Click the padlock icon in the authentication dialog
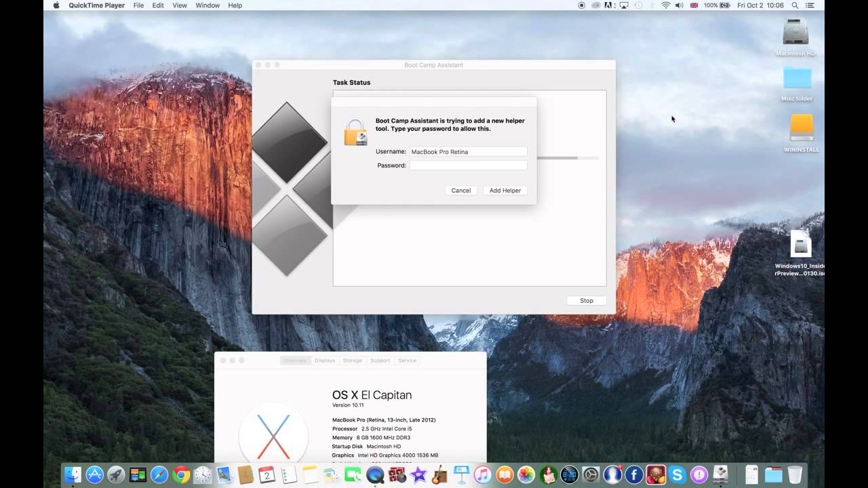This screenshot has height=488, width=868. 355,132
